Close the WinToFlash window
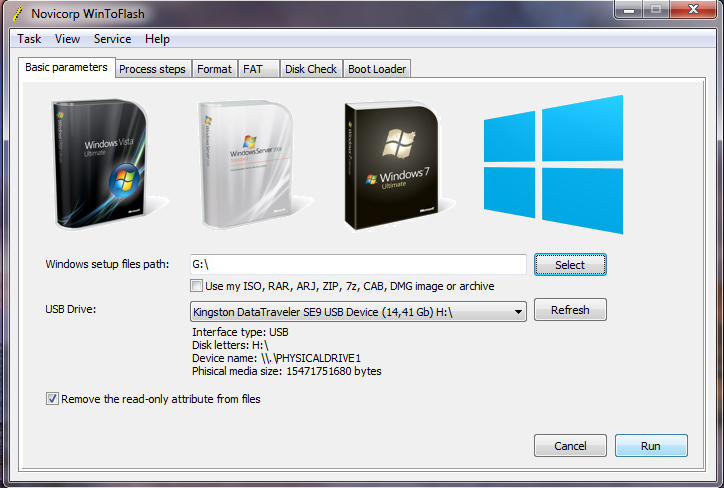The width and height of the screenshot is (724, 488). [693, 9]
